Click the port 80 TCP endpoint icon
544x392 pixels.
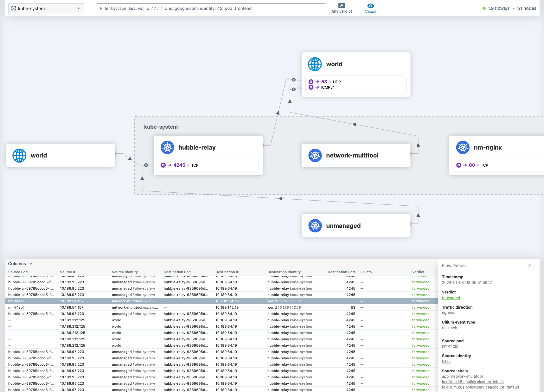pos(458,165)
